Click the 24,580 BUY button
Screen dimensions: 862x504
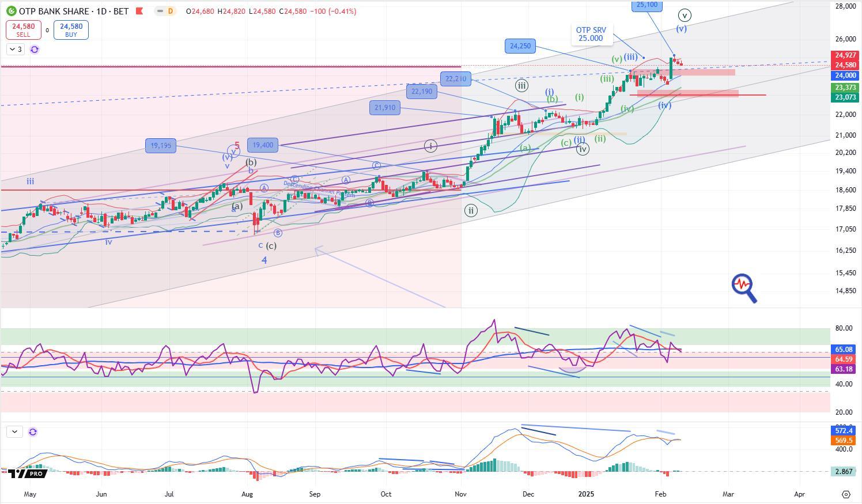pyautogui.click(x=71, y=30)
